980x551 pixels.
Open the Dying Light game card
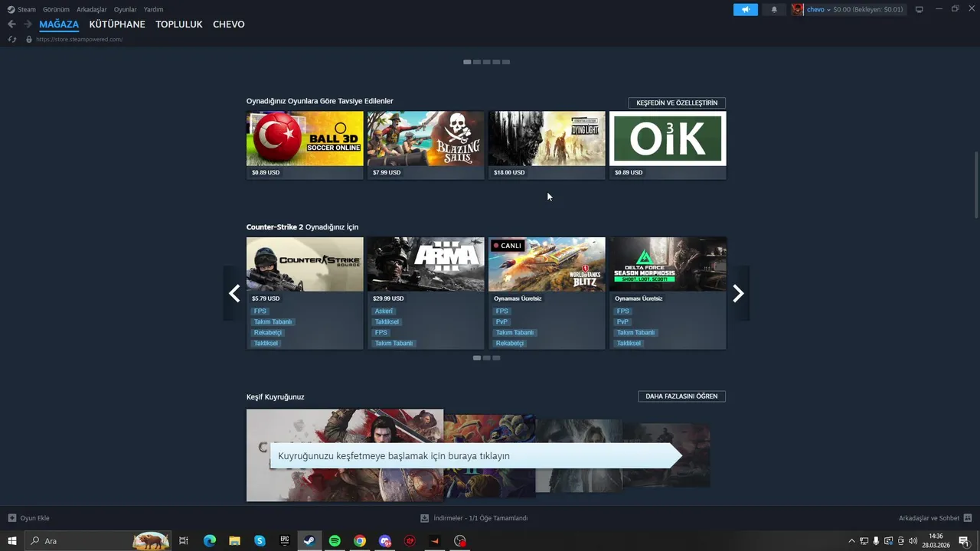547,145
